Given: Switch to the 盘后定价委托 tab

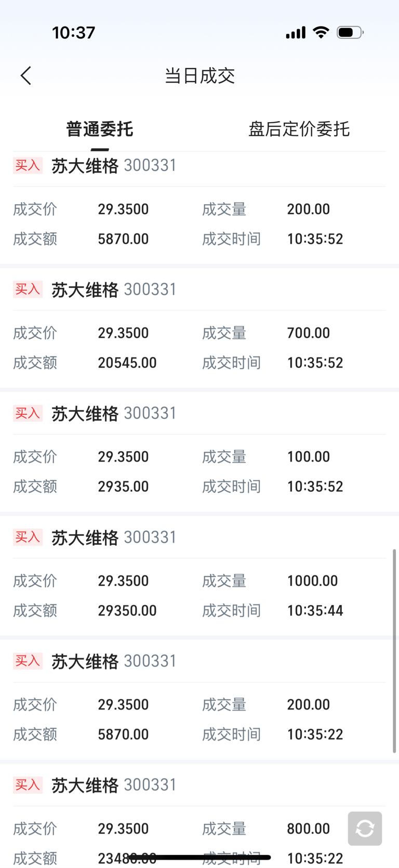Looking at the screenshot, I should point(299,129).
